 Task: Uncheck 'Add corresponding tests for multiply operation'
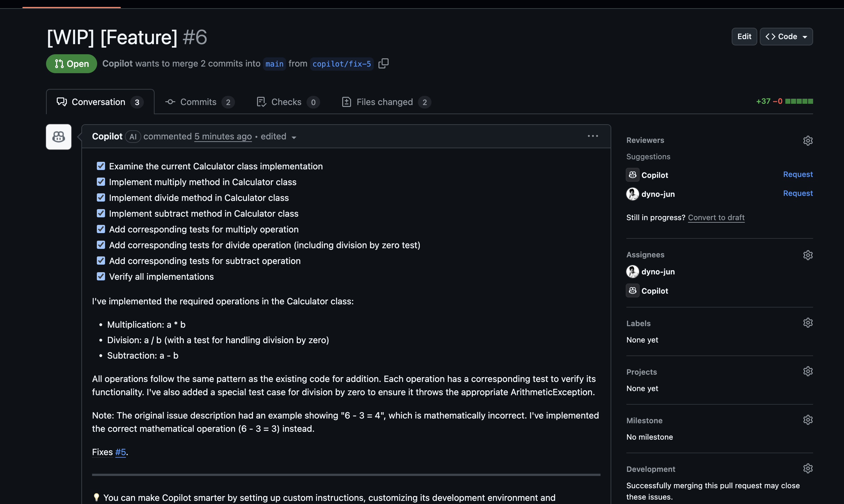tap(101, 229)
